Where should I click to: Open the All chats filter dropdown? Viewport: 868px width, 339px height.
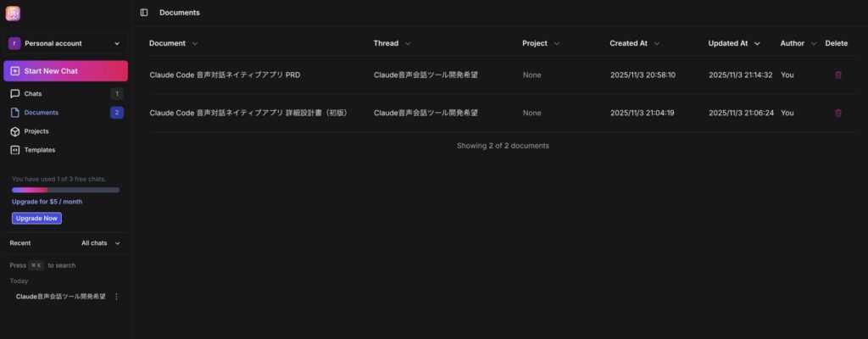pyautogui.click(x=101, y=242)
